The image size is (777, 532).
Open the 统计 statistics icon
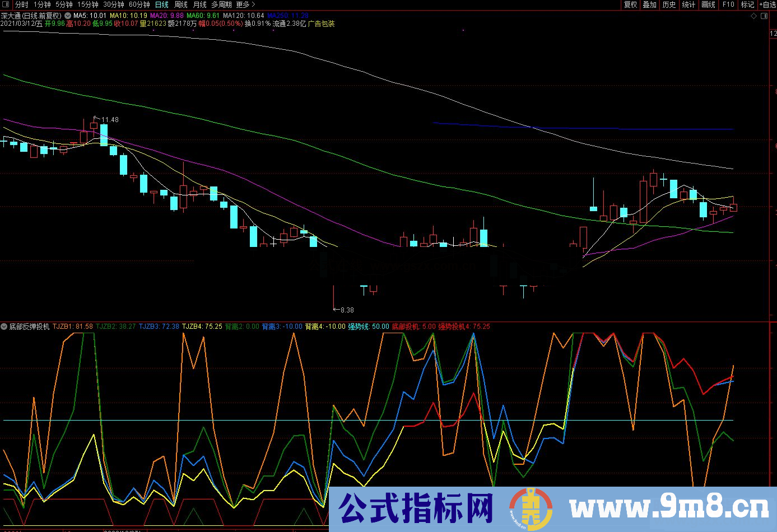pos(688,4)
